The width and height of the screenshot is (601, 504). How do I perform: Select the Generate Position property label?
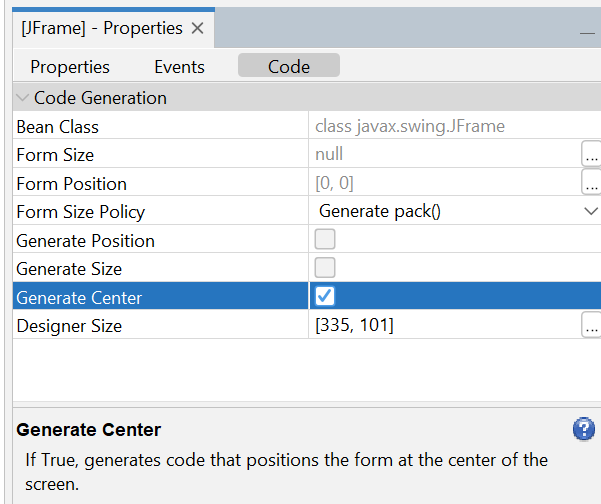(x=85, y=241)
